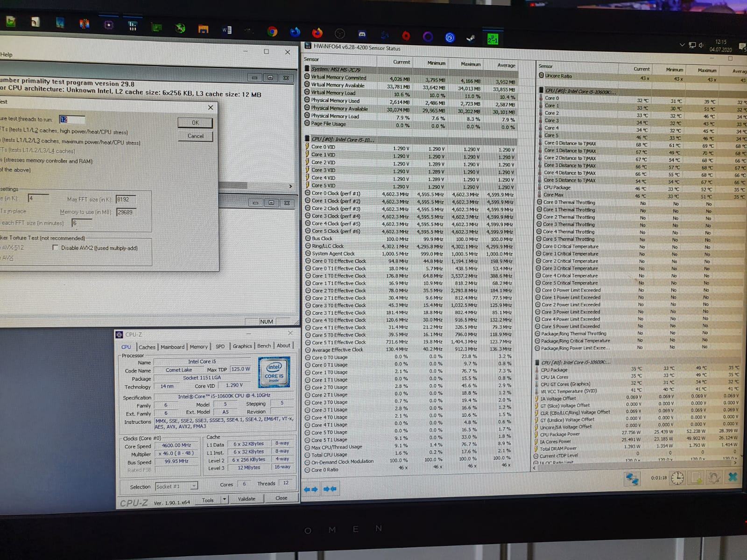
Task: Switch to About tab in CPU-Z
Action: [x=283, y=345]
